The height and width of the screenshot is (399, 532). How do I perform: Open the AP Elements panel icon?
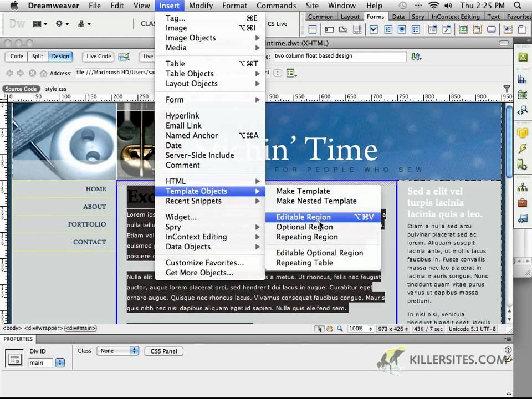pyautogui.click(x=523, y=95)
